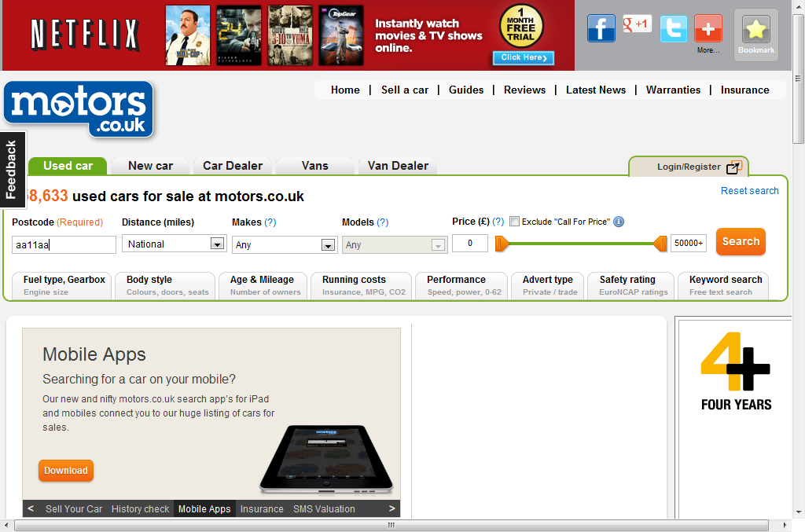Expand Age & Mileage filter
This screenshot has height=532, width=805.
263,285
